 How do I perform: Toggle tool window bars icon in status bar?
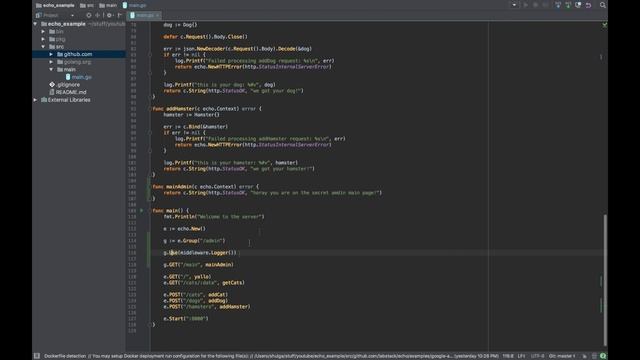click(37, 356)
